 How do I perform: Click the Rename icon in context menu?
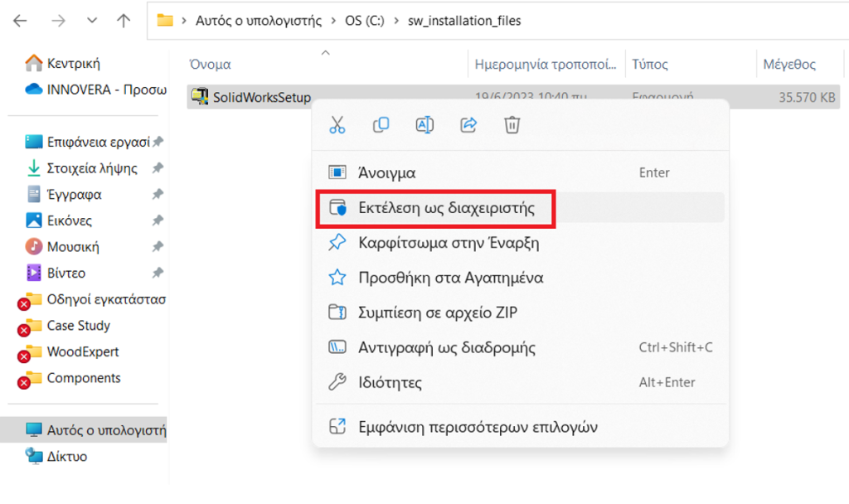point(424,125)
